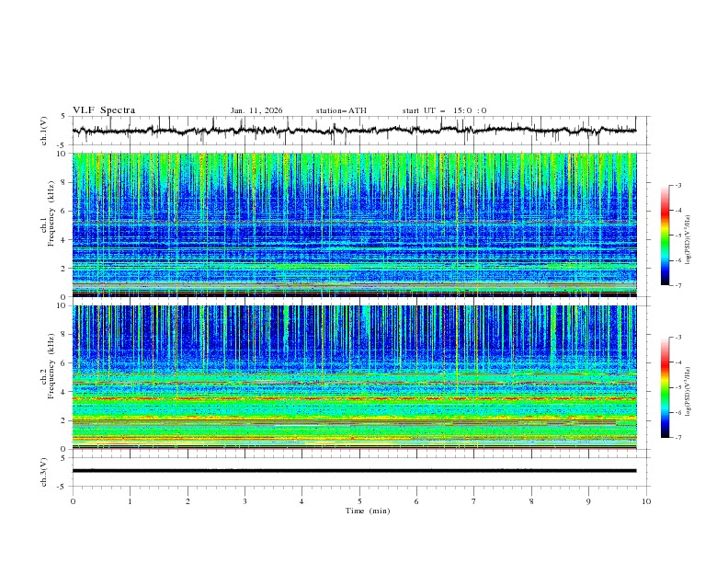Click time axis tick label "1"
728x563 pixels.
point(130,501)
